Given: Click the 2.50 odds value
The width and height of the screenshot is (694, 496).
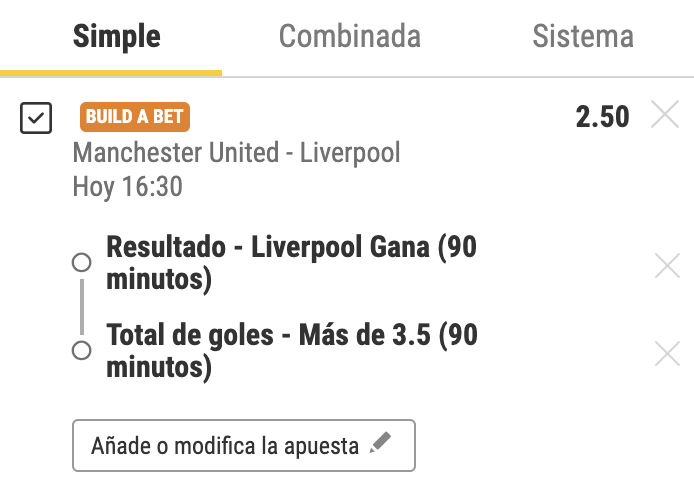Looking at the screenshot, I should 602,117.
